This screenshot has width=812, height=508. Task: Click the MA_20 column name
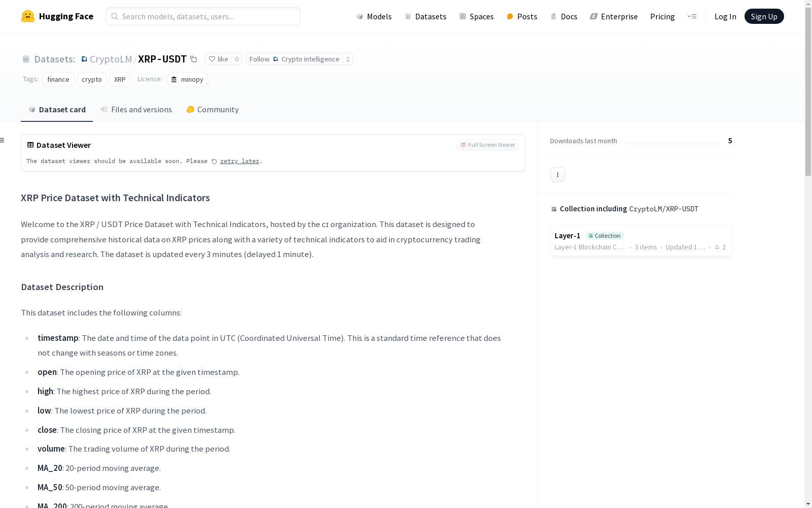[x=50, y=468]
